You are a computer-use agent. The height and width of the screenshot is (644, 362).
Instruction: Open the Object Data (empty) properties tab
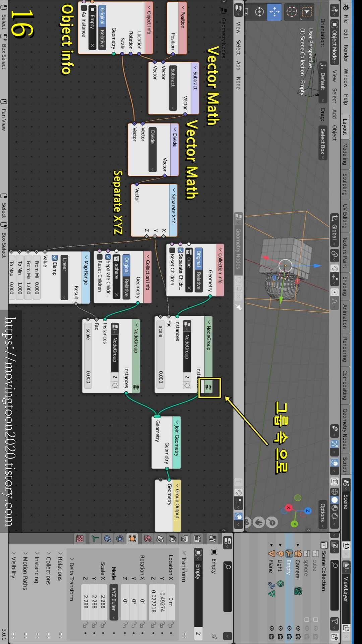tap(95, 539)
